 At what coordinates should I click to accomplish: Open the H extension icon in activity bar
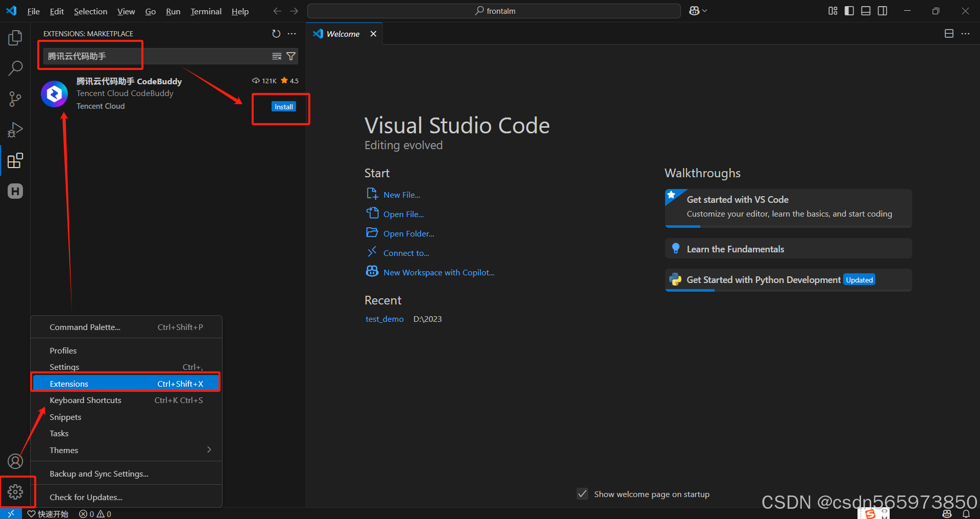click(15, 191)
